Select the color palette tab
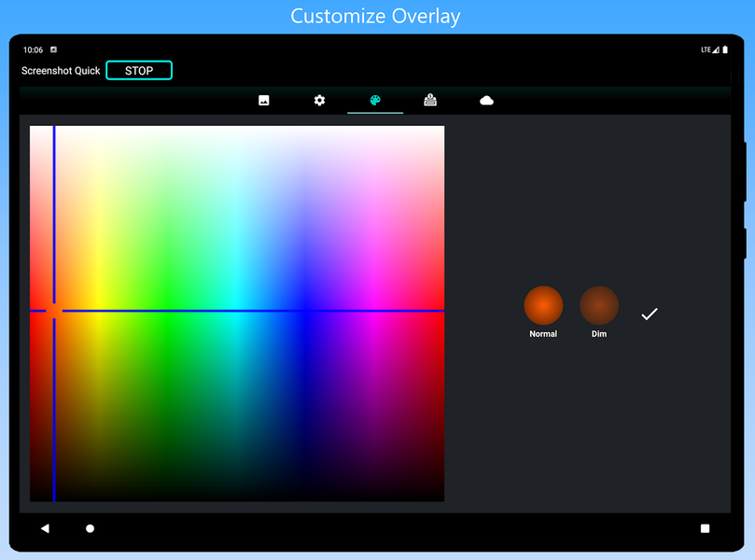This screenshot has height=560, width=755. point(375,101)
